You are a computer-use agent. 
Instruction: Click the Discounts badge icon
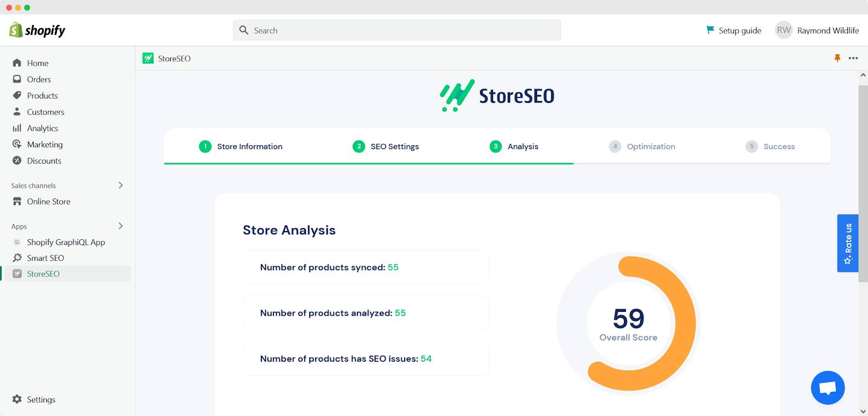(17, 161)
